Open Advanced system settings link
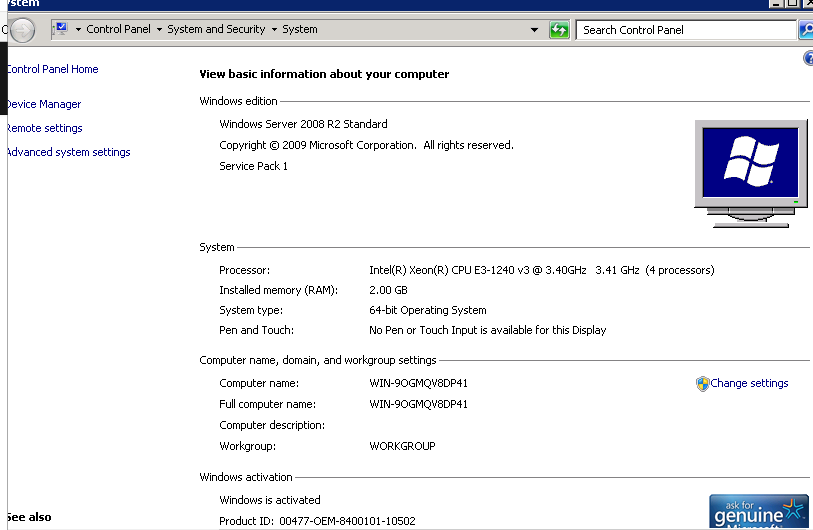813x530 pixels. 68,152
